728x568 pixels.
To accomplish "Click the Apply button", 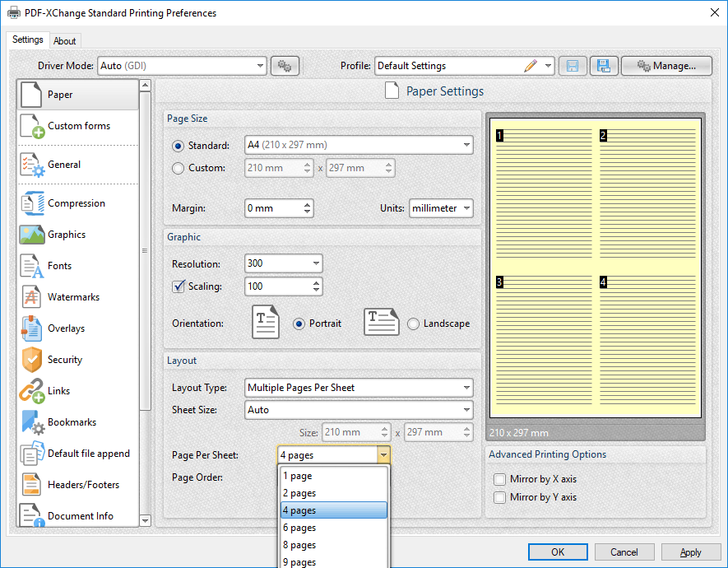I will point(690,552).
